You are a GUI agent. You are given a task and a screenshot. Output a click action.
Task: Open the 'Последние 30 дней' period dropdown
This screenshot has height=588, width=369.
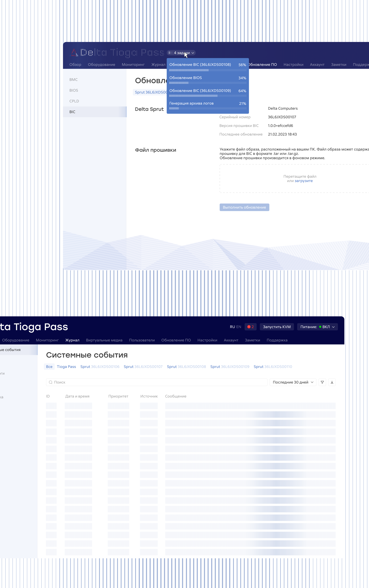(x=293, y=382)
